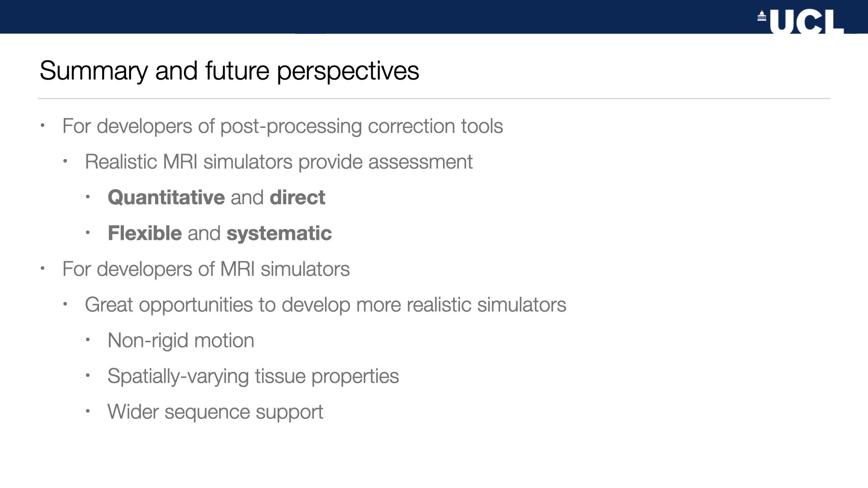Click the bullet before 'For developers of post-processing'
This screenshot has height=488, width=868.
[42, 126]
